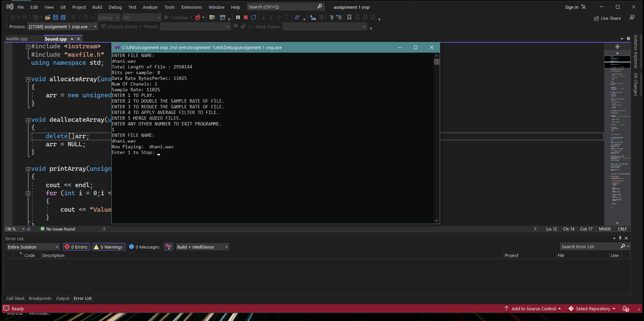The image size is (644, 321).
Task: Click the Continue button
Action: tap(176, 17)
